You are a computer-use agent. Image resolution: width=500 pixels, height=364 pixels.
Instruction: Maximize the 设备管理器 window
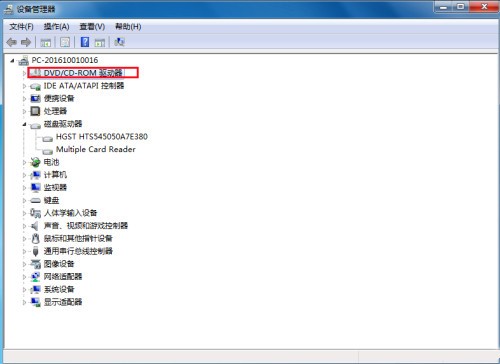coord(461,7)
